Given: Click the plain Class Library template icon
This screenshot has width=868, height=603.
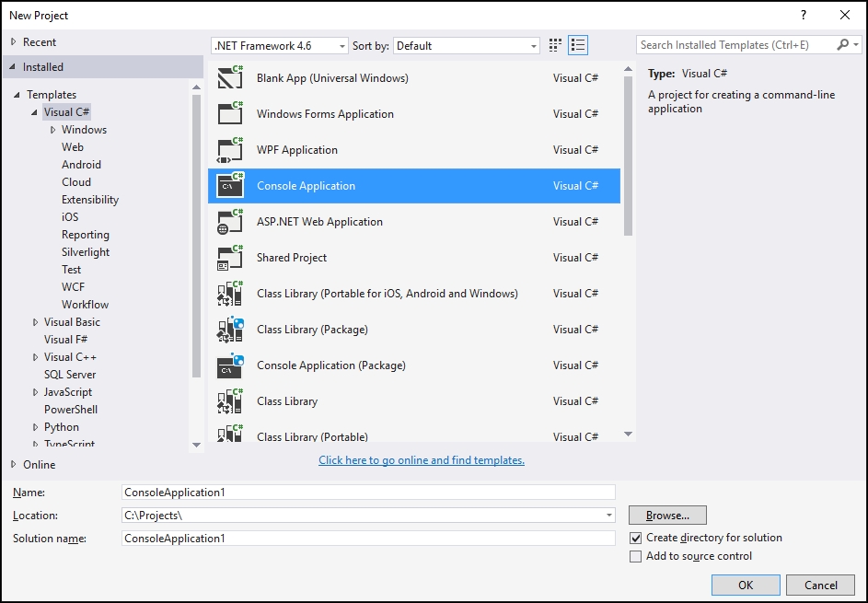Looking at the screenshot, I should tap(230, 400).
